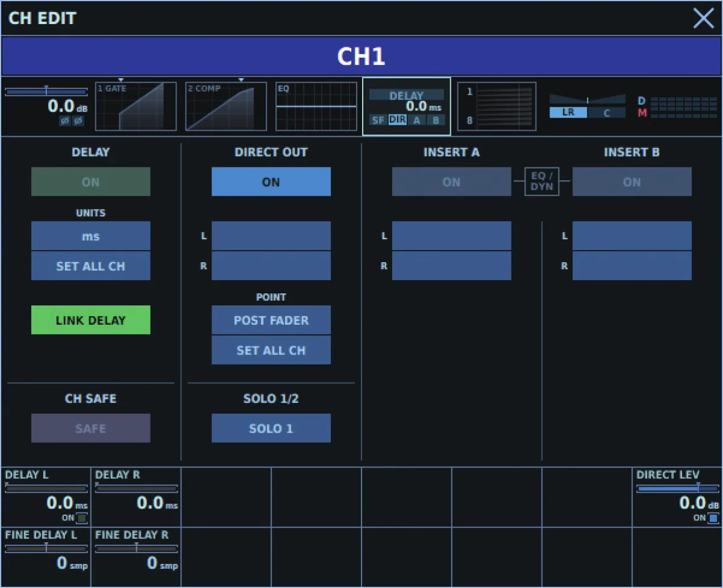The height and width of the screenshot is (588, 723).
Task: Select the channel fader level 0.0 dB
Action: (x=67, y=107)
